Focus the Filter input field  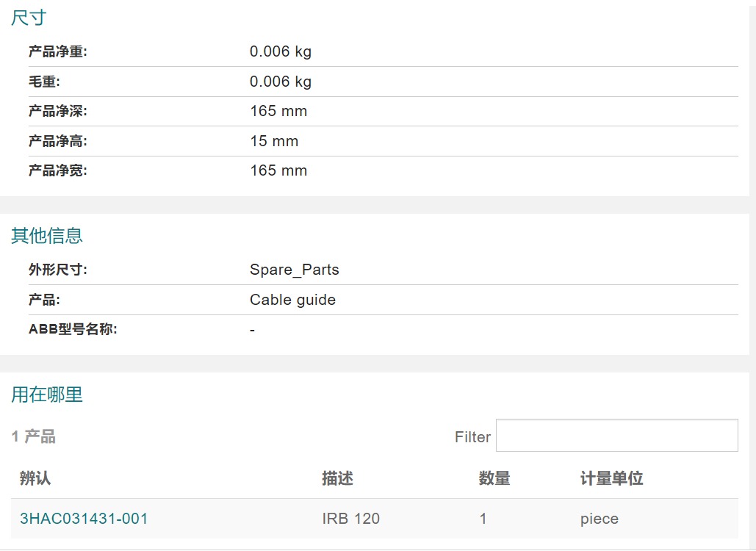coord(616,436)
